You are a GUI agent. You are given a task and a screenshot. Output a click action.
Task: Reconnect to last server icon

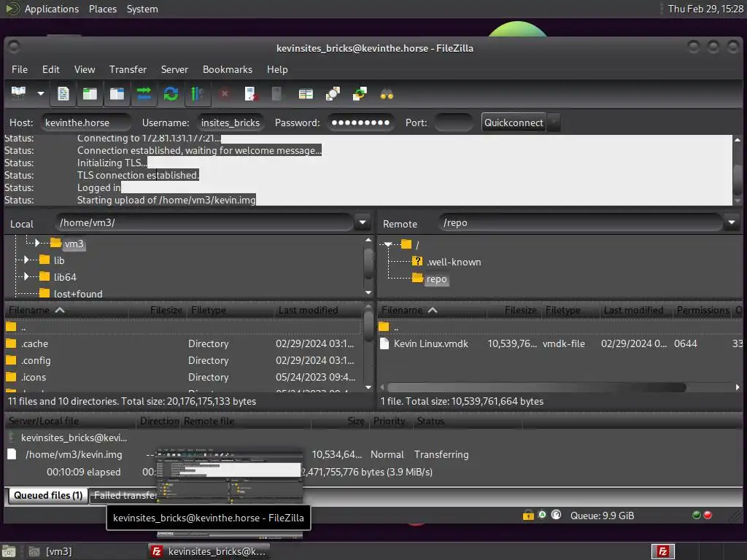tap(277, 93)
